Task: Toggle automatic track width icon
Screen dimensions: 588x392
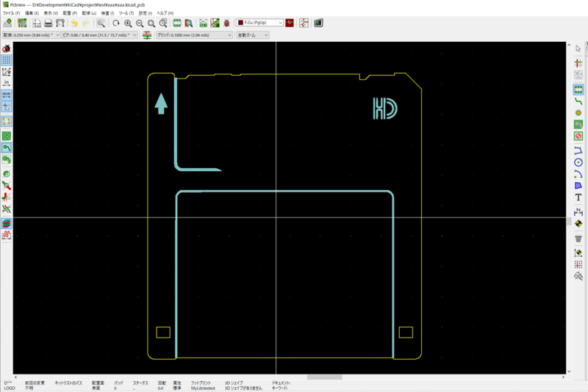Action: 147,35
